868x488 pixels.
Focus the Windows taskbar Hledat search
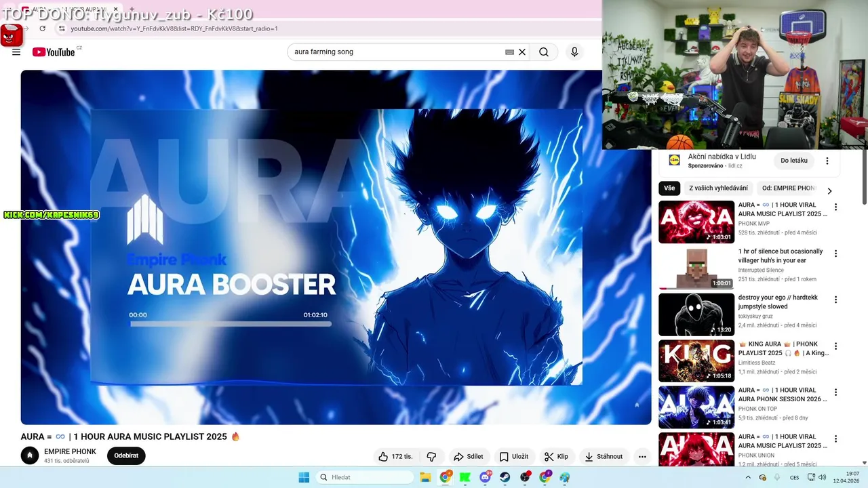point(365,477)
